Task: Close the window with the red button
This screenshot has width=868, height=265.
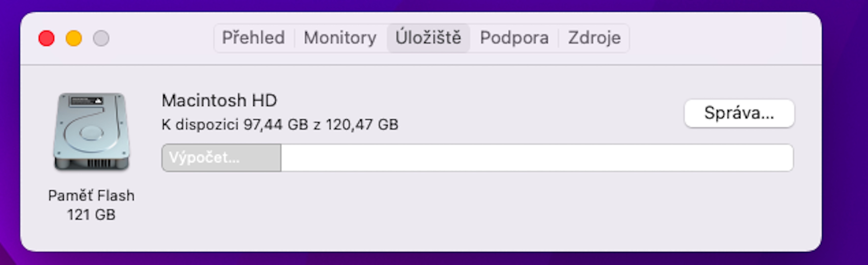Action: (x=46, y=38)
